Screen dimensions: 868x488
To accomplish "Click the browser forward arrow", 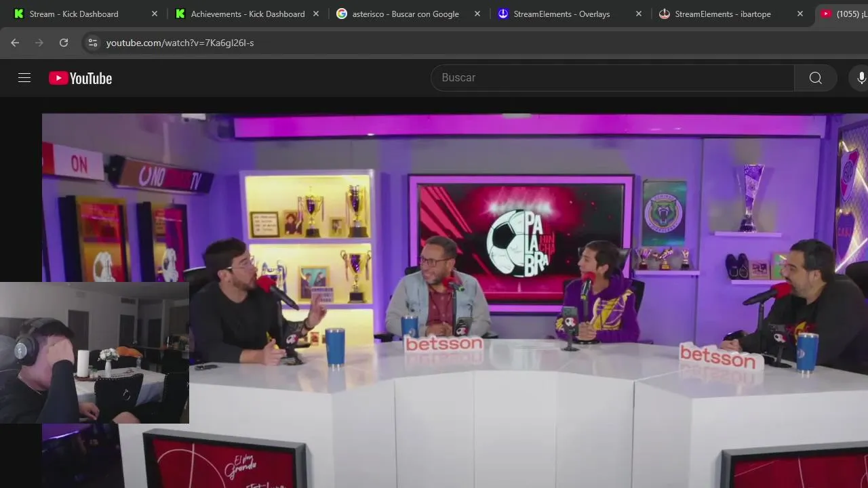I will pyautogui.click(x=39, y=43).
